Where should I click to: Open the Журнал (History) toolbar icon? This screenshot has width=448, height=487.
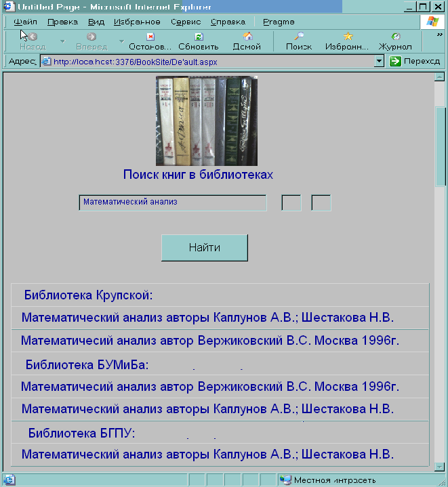point(395,37)
